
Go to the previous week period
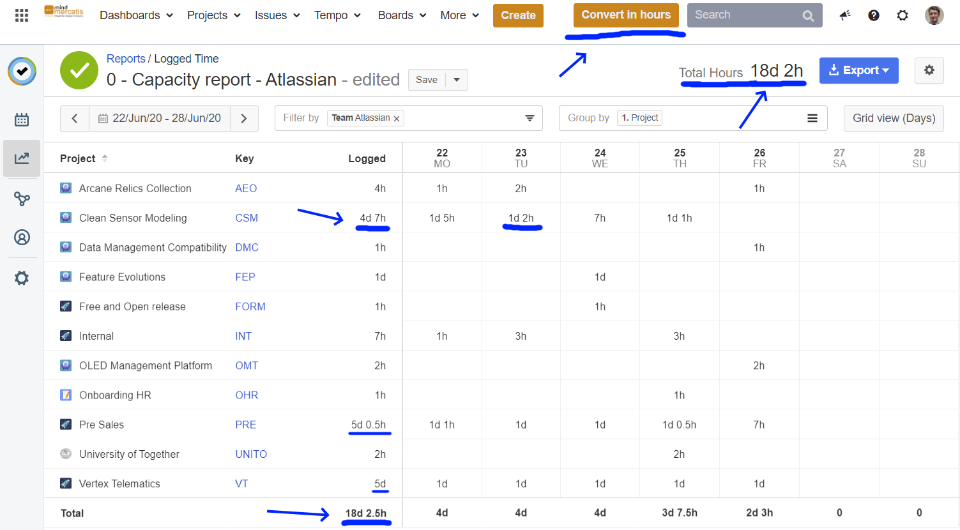75,118
